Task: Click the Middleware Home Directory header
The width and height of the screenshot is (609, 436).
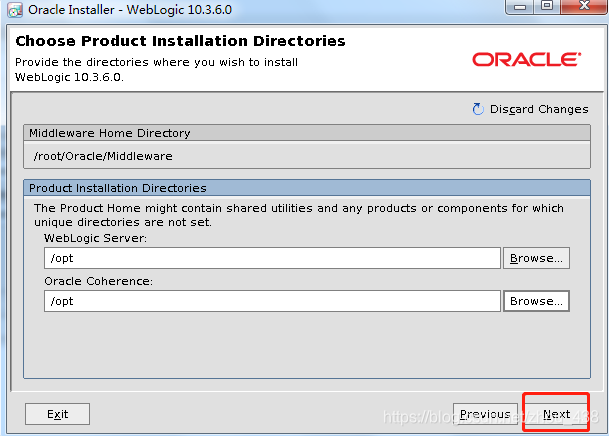Action: click(x=307, y=133)
